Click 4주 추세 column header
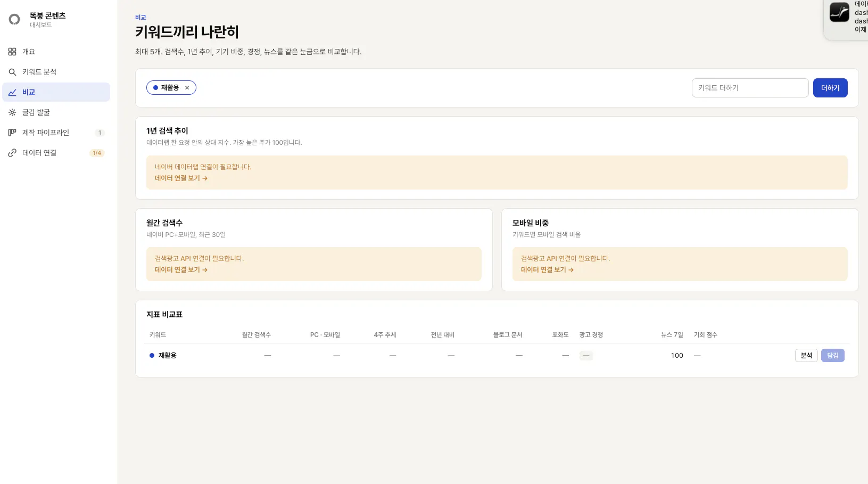Screen dimensions: 868x484 [x=385, y=335]
